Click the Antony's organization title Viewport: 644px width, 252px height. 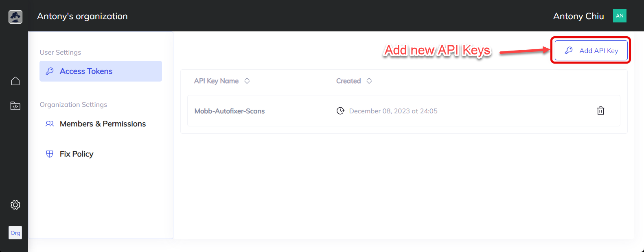click(82, 16)
